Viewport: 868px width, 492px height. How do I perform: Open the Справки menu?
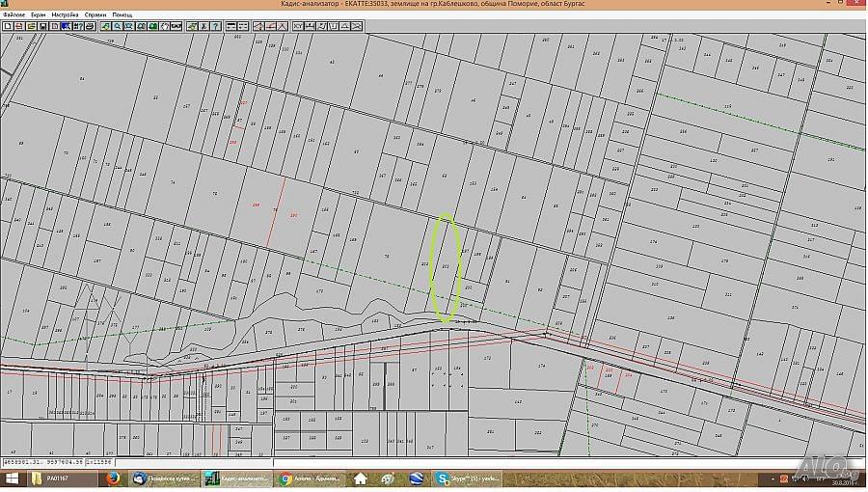(x=95, y=15)
